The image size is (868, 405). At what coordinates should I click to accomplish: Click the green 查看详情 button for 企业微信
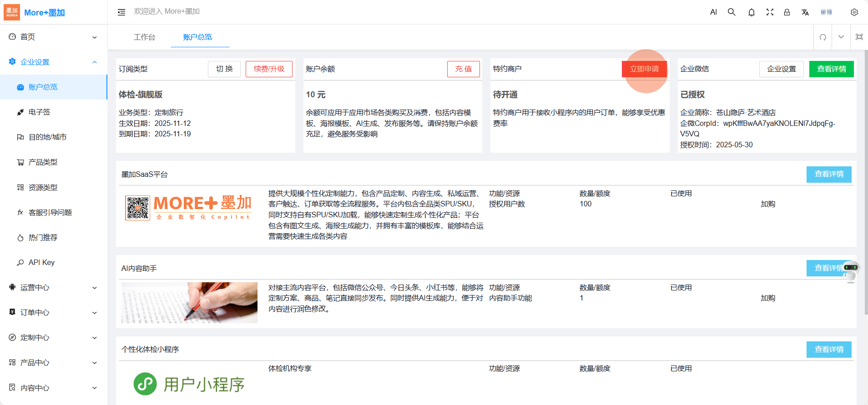point(831,69)
